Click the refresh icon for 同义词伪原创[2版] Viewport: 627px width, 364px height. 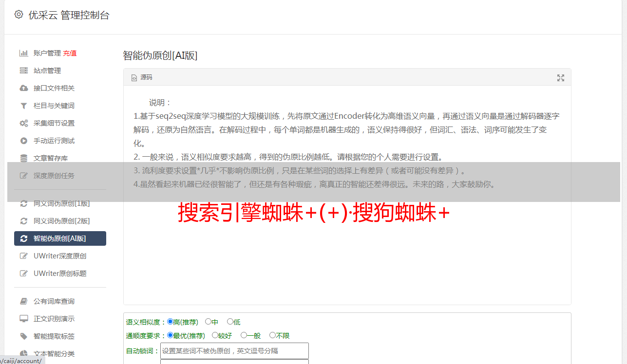point(23,221)
